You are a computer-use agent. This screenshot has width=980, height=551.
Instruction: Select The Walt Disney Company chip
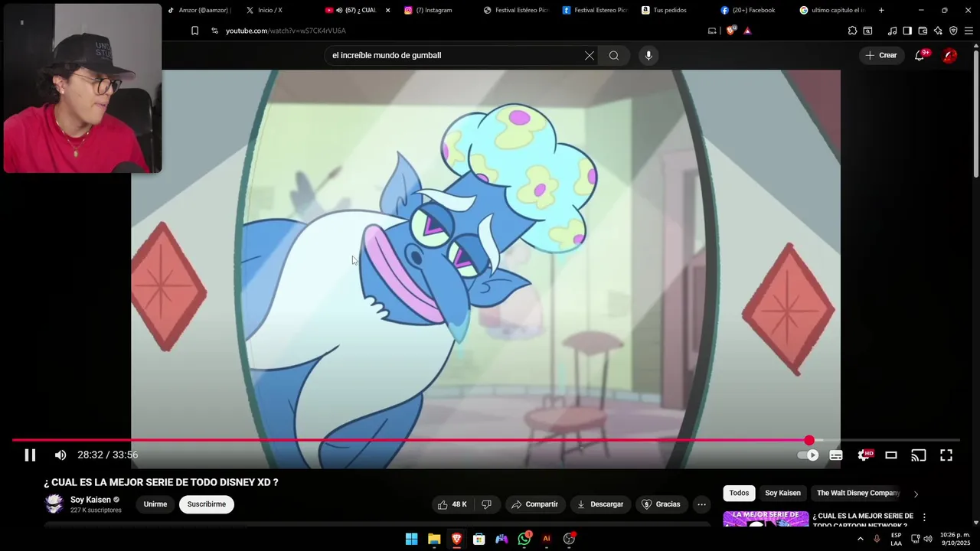tap(857, 493)
